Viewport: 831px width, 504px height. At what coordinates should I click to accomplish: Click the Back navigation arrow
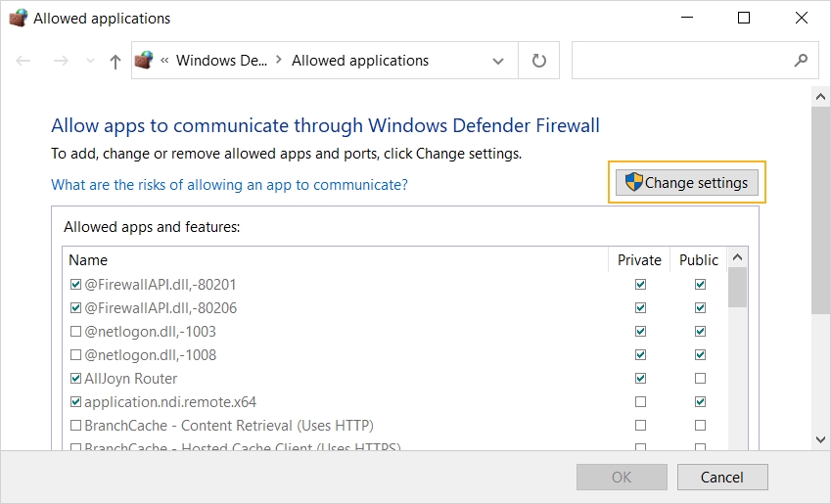pyautogui.click(x=24, y=61)
